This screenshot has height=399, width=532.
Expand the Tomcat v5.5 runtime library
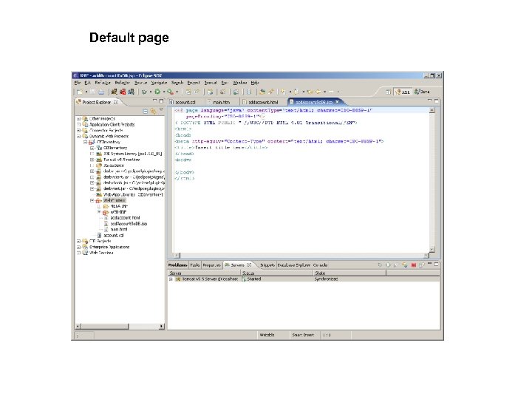click(92, 160)
